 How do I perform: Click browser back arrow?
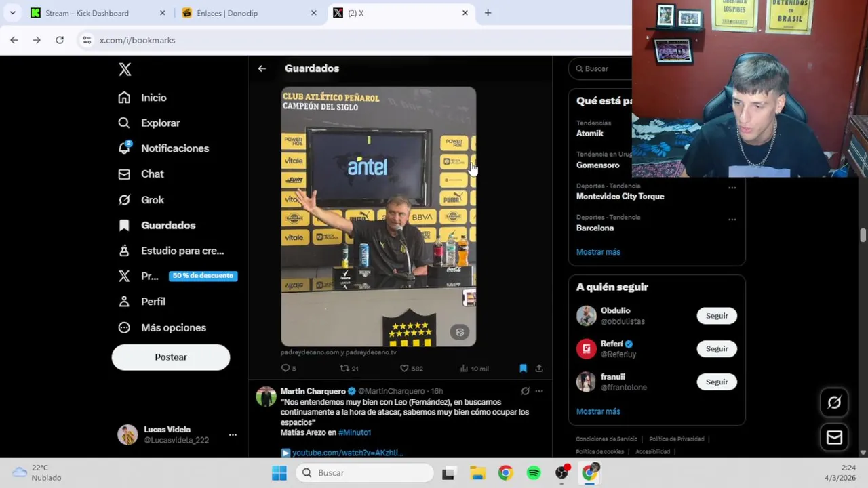tap(14, 40)
